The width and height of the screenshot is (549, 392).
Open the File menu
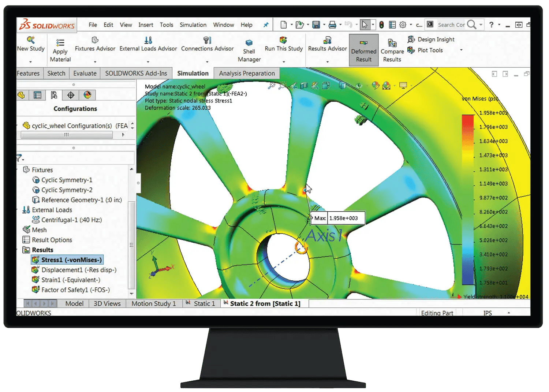(x=93, y=25)
